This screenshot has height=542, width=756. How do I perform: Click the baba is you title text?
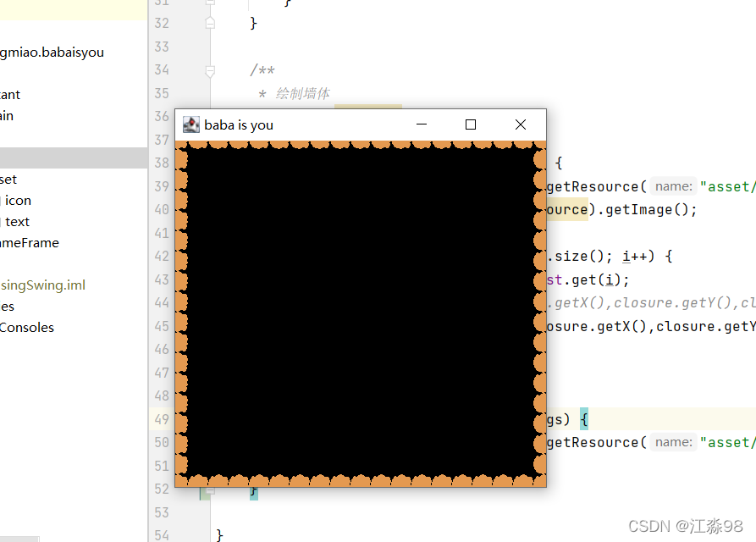(239, 125)
